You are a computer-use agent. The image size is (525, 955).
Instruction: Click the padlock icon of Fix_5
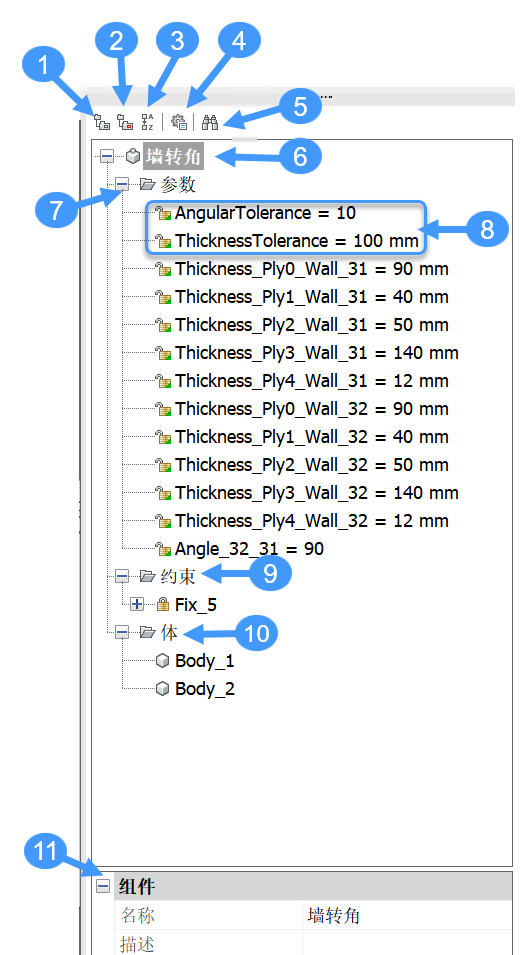coord(163,604)
